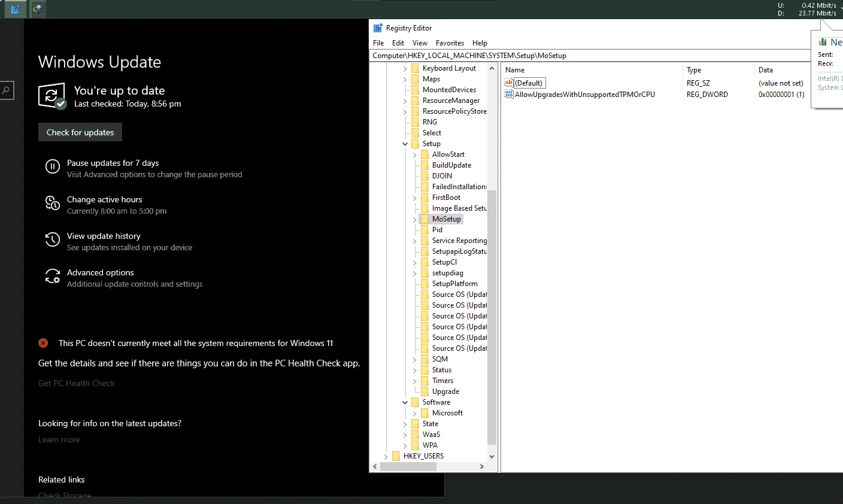843x504 pixels.
Task: Open the View menu in Registry Editor
Action: point(420,43)
